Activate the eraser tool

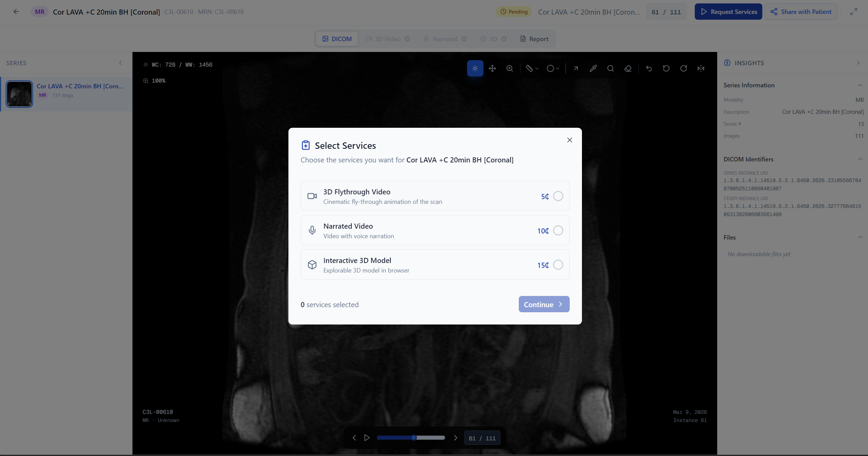pos(627,68)
